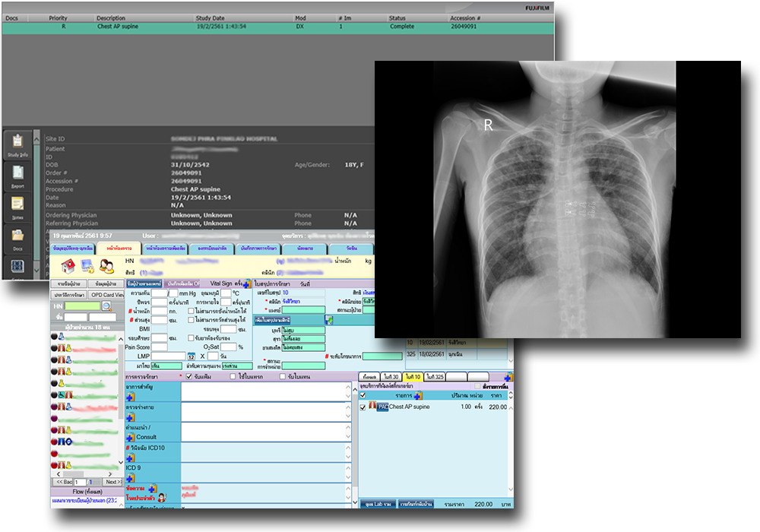
Task: Tick the ไม่สามารถวัดส่วนสูงได้ checkbox
Action: coord(191,320)
